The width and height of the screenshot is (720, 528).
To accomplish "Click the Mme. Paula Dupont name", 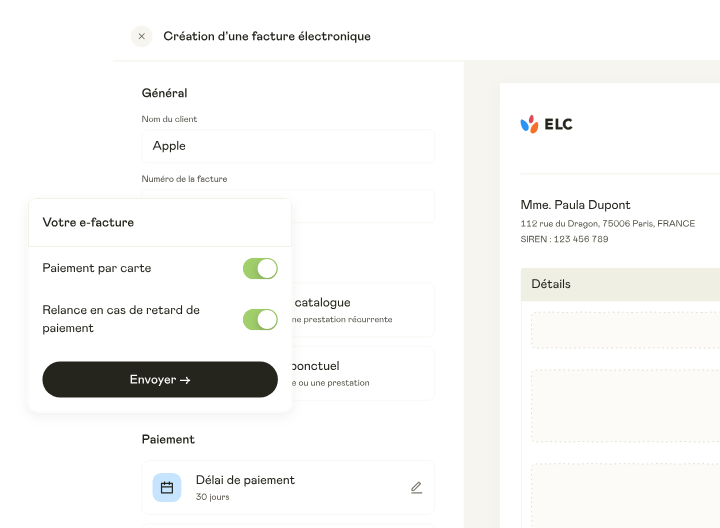I will click(x=575, y=205).
